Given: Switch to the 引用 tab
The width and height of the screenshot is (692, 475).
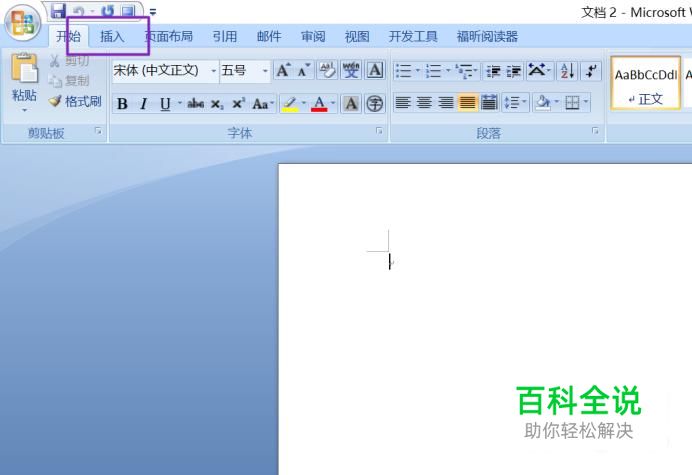Looking at the screenshot, I should (x=225, y=36).
